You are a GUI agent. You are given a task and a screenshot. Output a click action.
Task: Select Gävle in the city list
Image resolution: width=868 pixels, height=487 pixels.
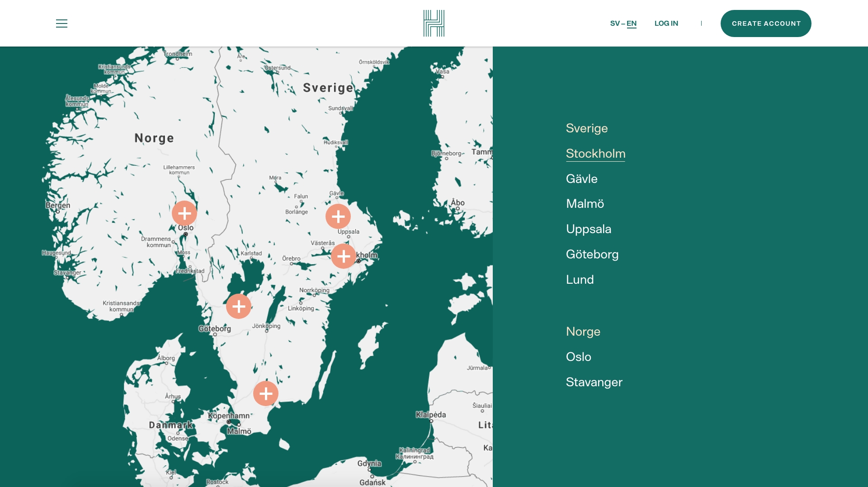(582, 179)
